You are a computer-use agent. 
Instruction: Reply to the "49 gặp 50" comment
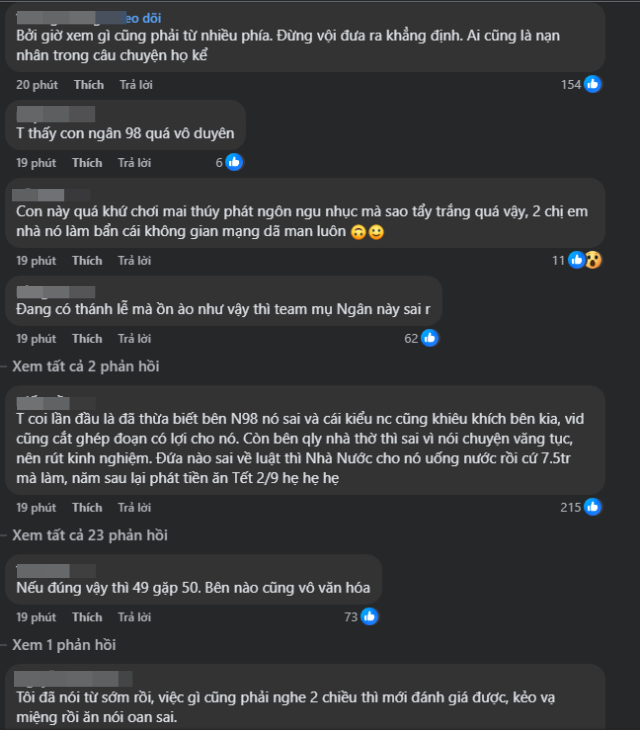click(x=134, y=617)
